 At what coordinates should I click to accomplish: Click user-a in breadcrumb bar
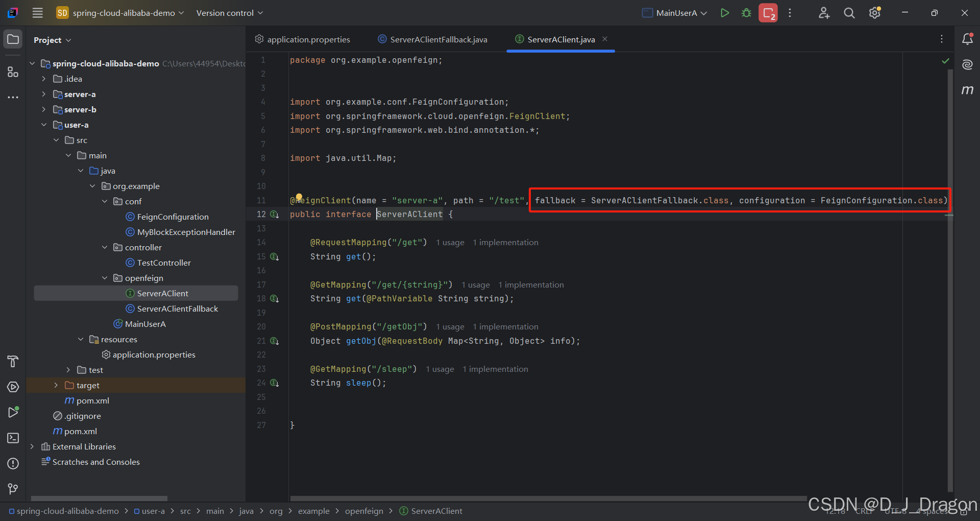coord(153,511)
